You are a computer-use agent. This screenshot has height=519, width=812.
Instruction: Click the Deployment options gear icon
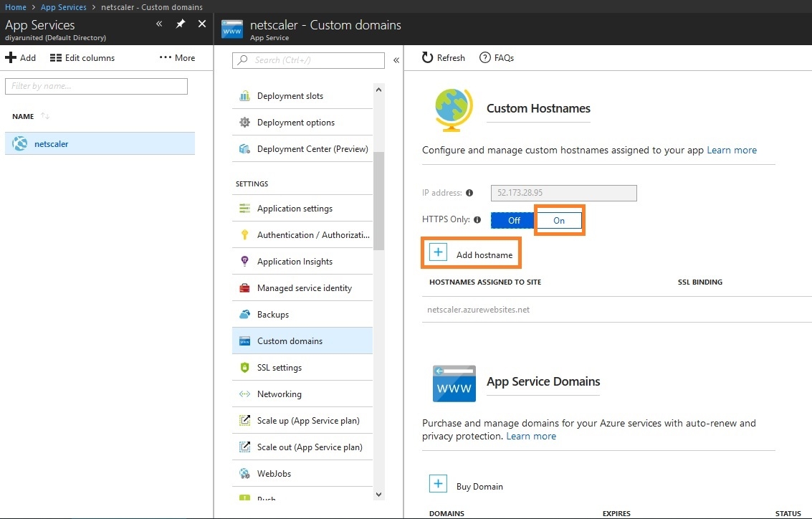point(244,123)
